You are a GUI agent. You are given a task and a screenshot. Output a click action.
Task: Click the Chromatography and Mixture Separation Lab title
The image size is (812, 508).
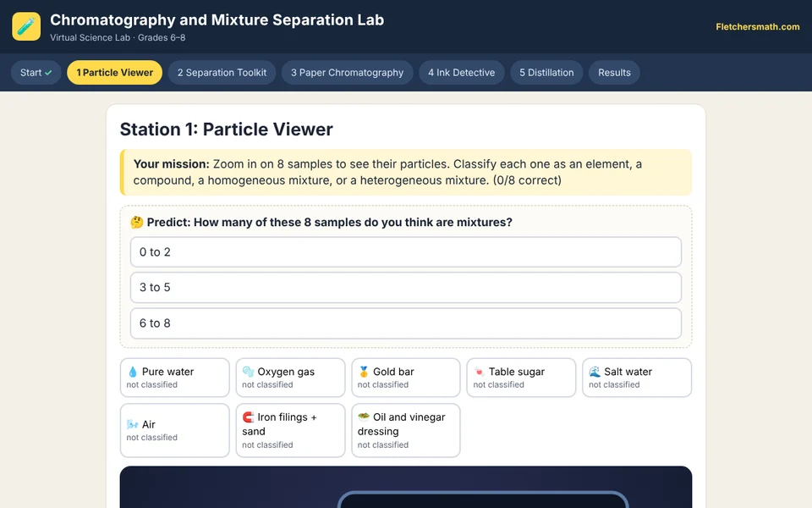[x=217, y=19]
